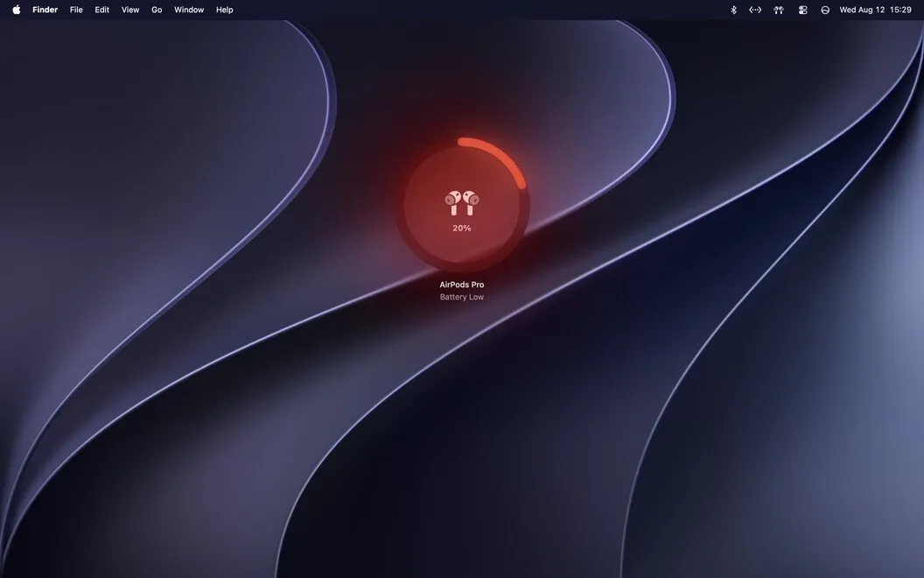This screenshot has height=578, width=924.
Task: Click the Siri menu bar icon
Action: 825,10
